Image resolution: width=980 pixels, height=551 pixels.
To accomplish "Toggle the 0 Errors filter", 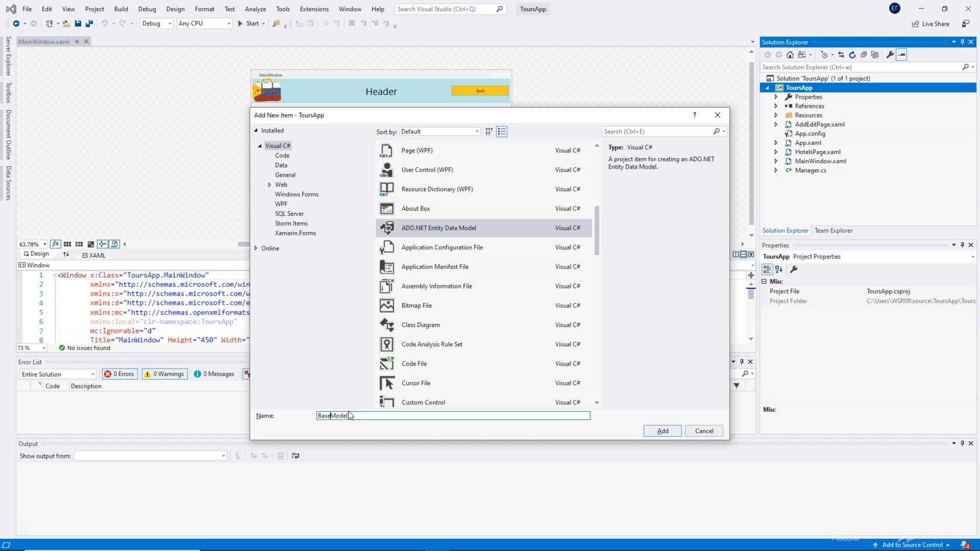I will pos(119,374).
